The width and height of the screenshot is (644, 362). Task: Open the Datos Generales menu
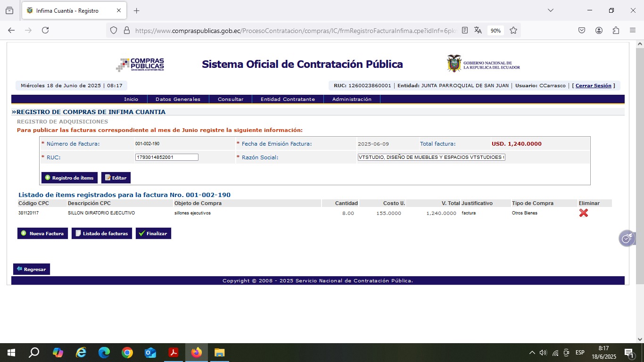pos(178,99)
